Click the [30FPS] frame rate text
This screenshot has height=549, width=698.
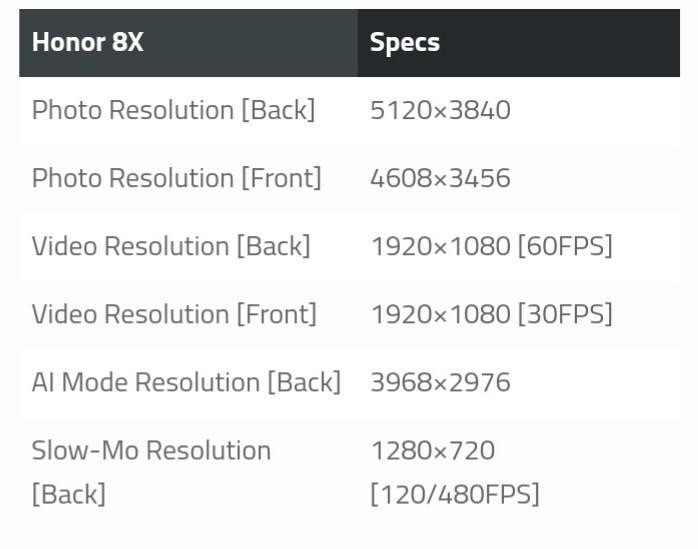565,314
